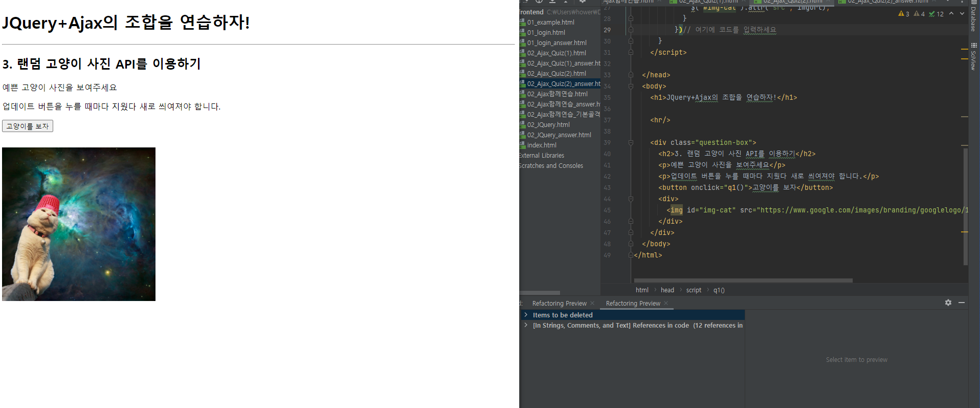
Task: Go to next highlighted error arrow
Action: [x=962, y=14]
